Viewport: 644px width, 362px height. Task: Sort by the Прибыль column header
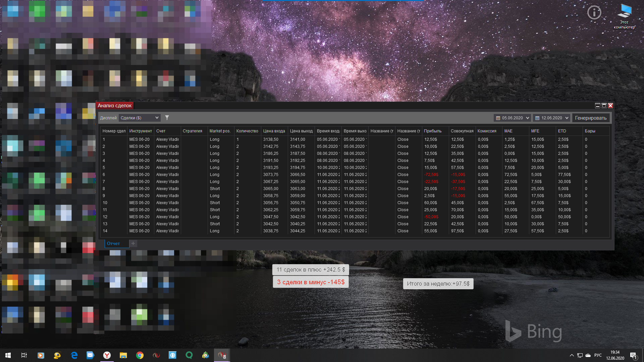tap(432, 131)
